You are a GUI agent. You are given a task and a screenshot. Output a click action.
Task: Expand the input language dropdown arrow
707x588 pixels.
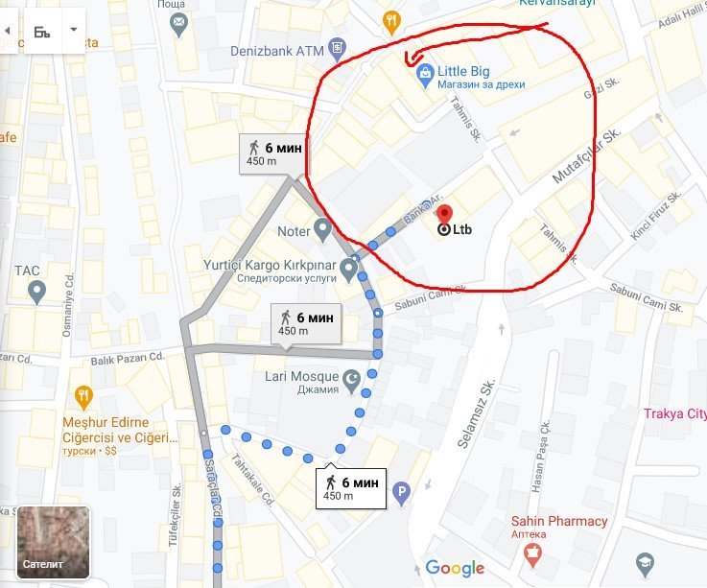click(74, 30)
